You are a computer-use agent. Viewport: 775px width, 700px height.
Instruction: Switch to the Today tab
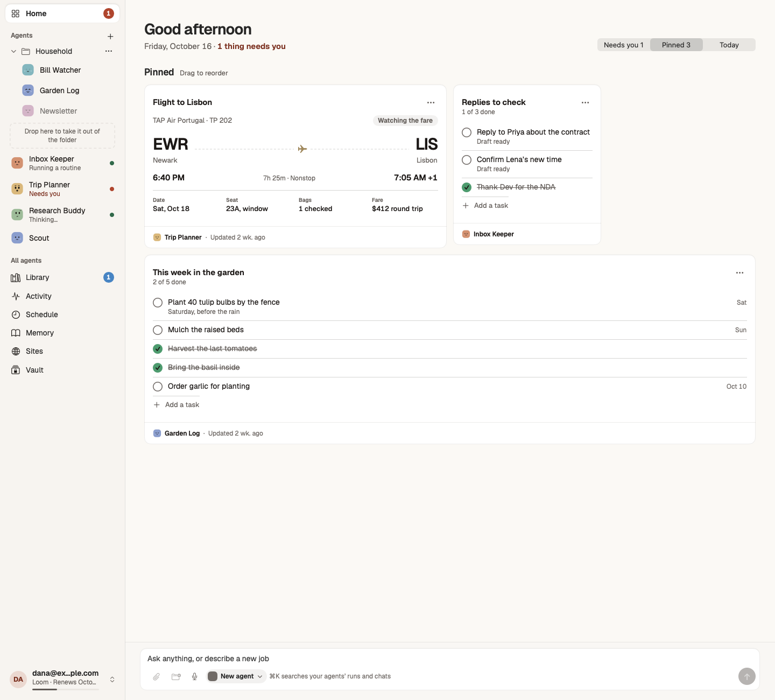point(729,45)
